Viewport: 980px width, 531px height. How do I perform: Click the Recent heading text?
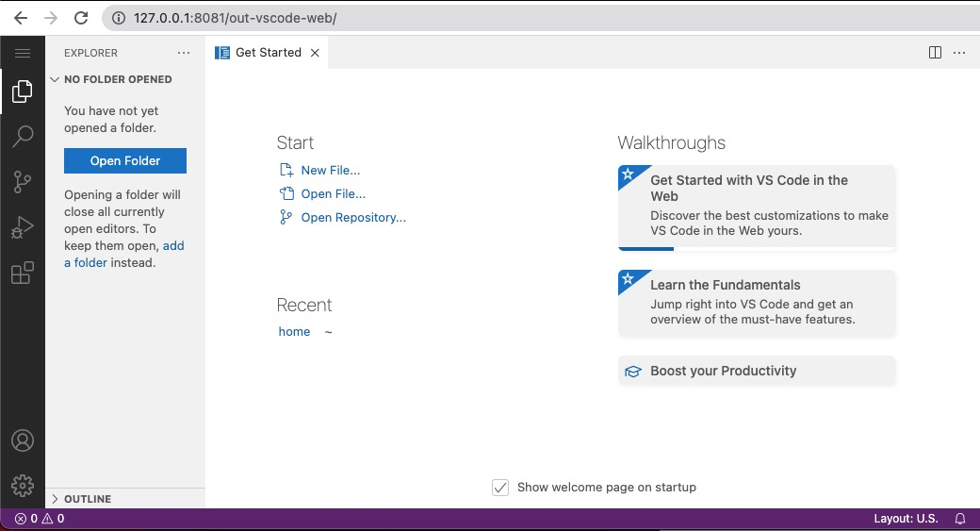click(303, 305)
